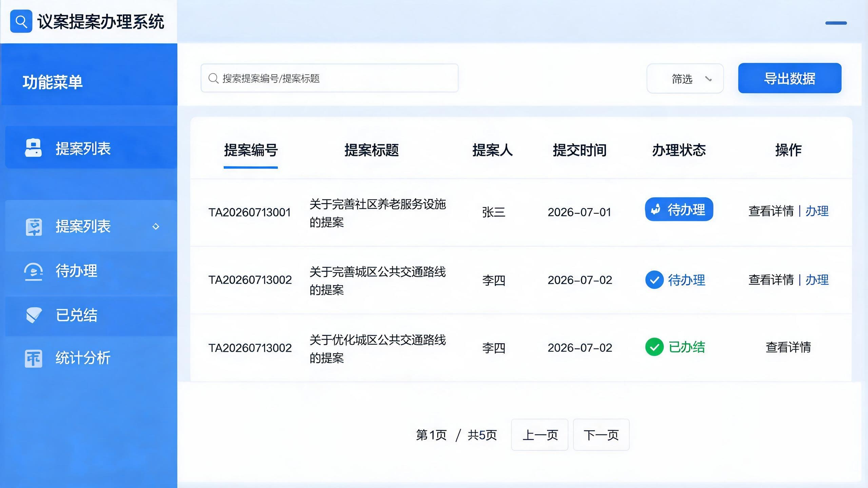Click date 2026-07-01
The height and width of the screenshot is (488, 868).
[x=579, y=212]
